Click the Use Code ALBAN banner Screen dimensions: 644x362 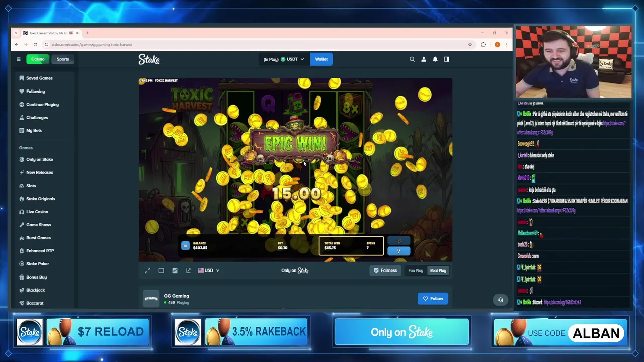[560, 332]
